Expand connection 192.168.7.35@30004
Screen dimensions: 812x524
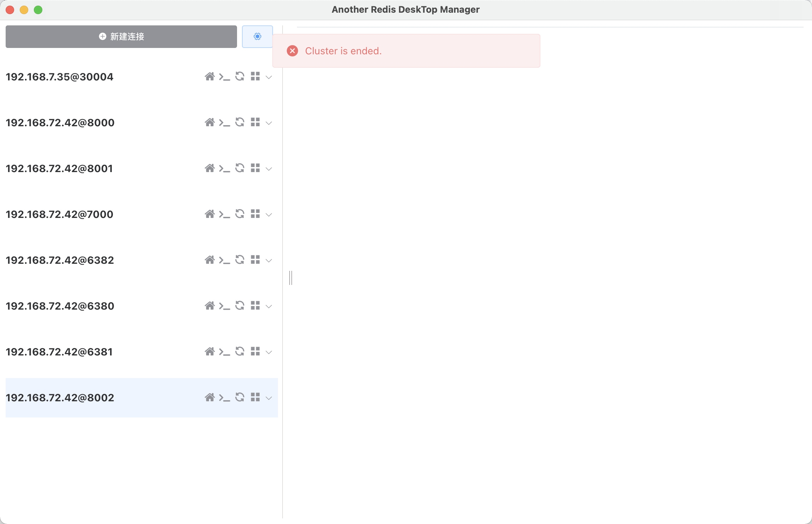[269, 77]
